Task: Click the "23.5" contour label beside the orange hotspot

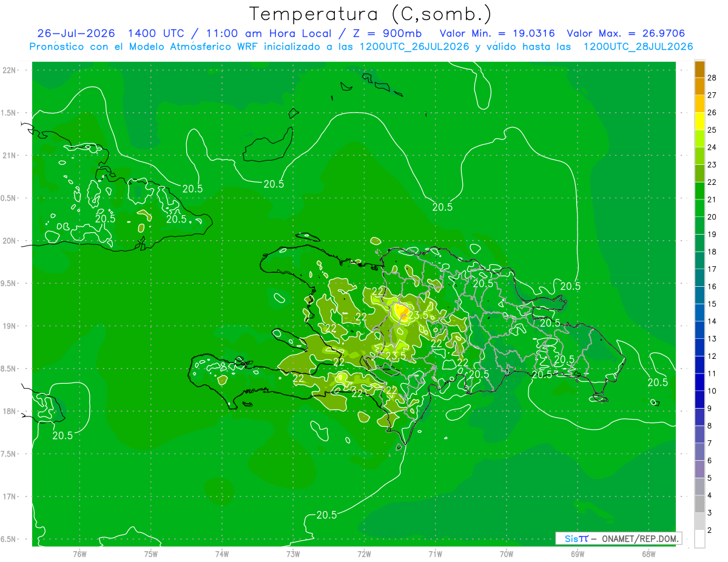Action: [x=418, y=315]
